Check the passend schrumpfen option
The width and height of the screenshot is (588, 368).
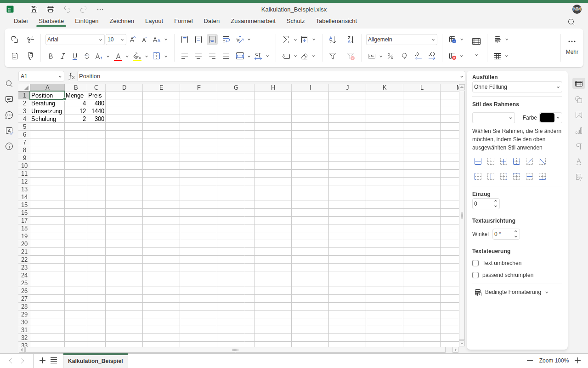point(475,275)
